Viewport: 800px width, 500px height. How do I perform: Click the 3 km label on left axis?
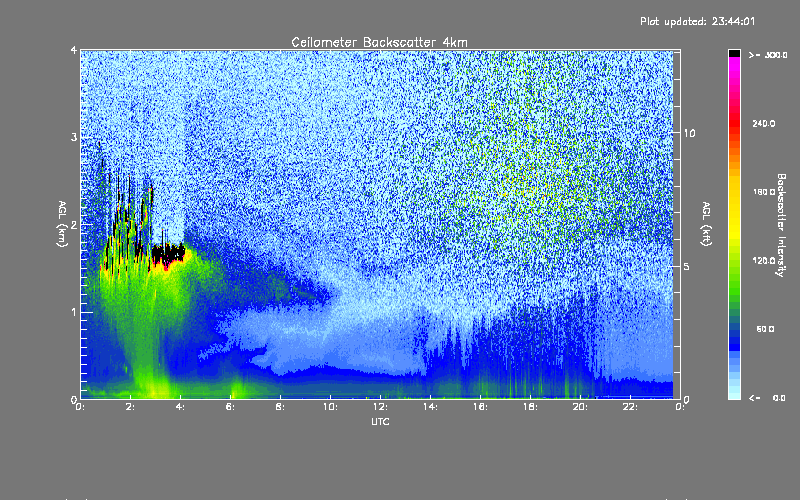(74, 137)
